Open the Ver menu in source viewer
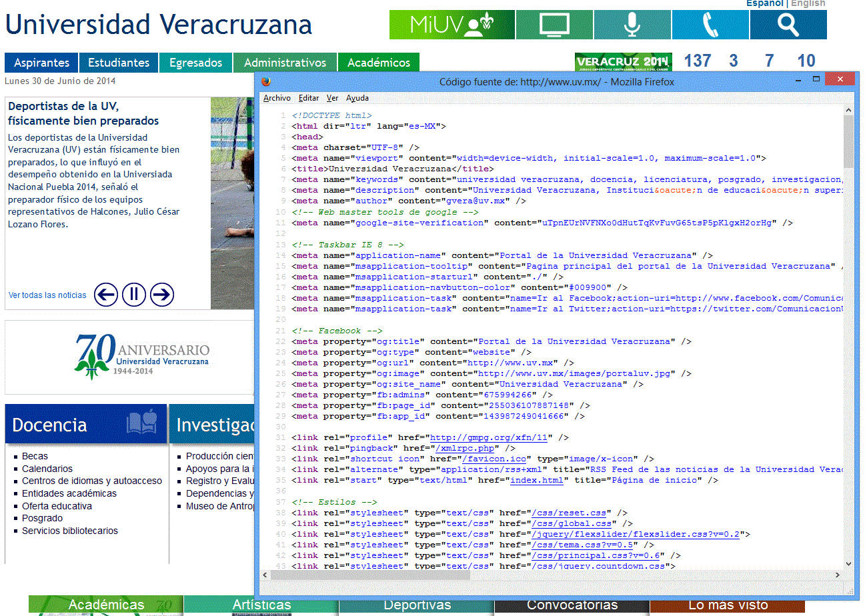This screenshot has height=616, width=865. (332, 98)
